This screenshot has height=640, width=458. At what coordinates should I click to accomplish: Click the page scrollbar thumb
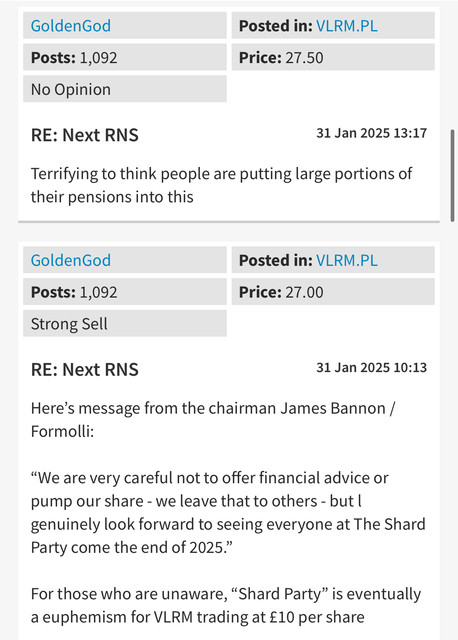click(452, 176)
